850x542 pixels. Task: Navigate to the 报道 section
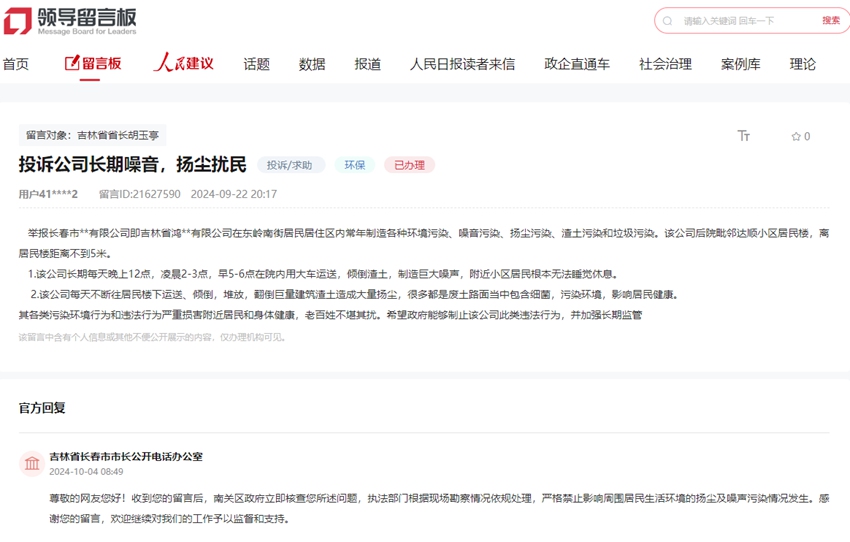367,64
